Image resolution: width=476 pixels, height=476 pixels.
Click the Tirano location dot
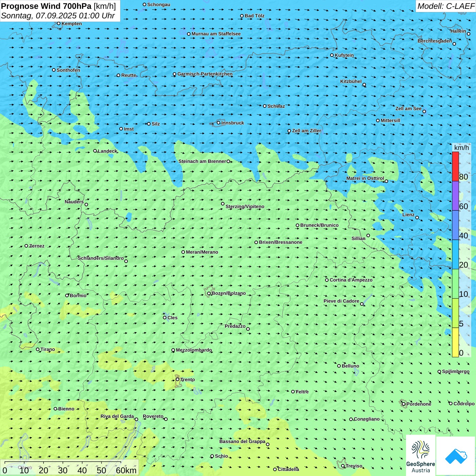tap(38, 349)
